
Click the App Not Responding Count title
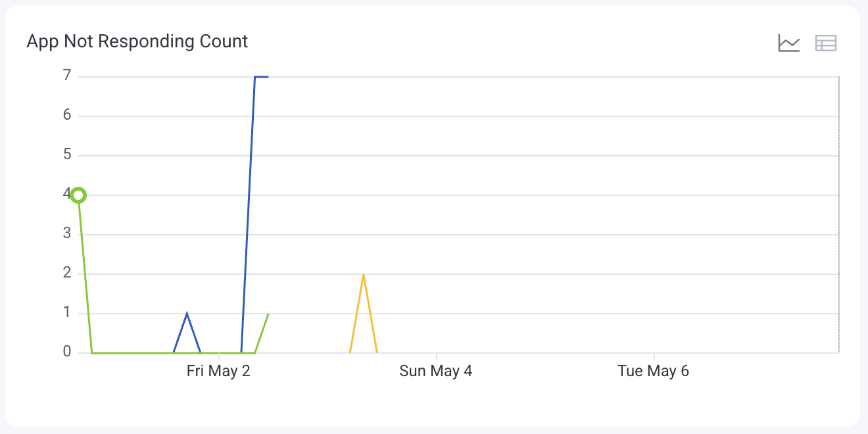[x=137, y=41]
